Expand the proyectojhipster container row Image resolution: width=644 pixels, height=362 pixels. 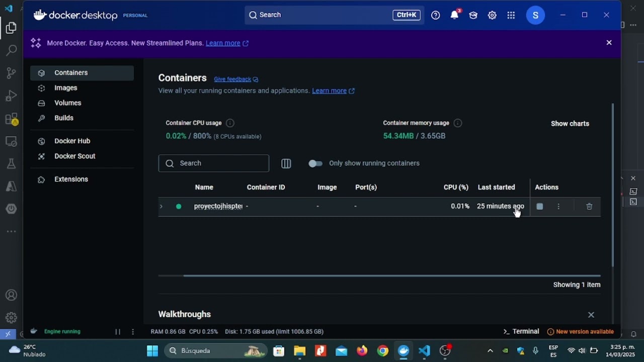[161, 207]
